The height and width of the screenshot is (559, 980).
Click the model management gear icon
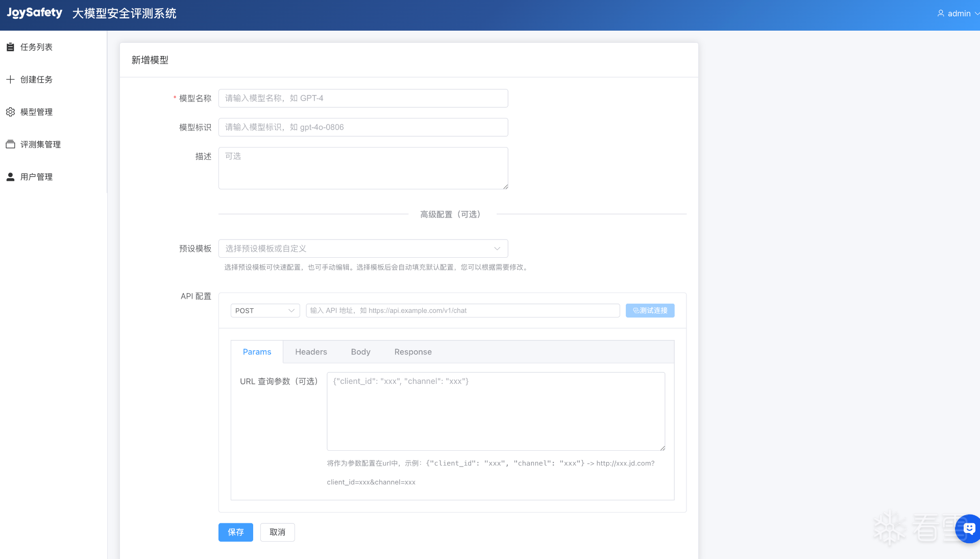[x=10, y=112]
